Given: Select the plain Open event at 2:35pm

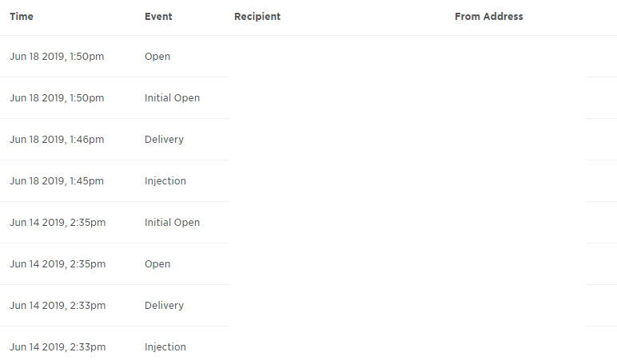Looking at the screenshot, I should (157, 264).
